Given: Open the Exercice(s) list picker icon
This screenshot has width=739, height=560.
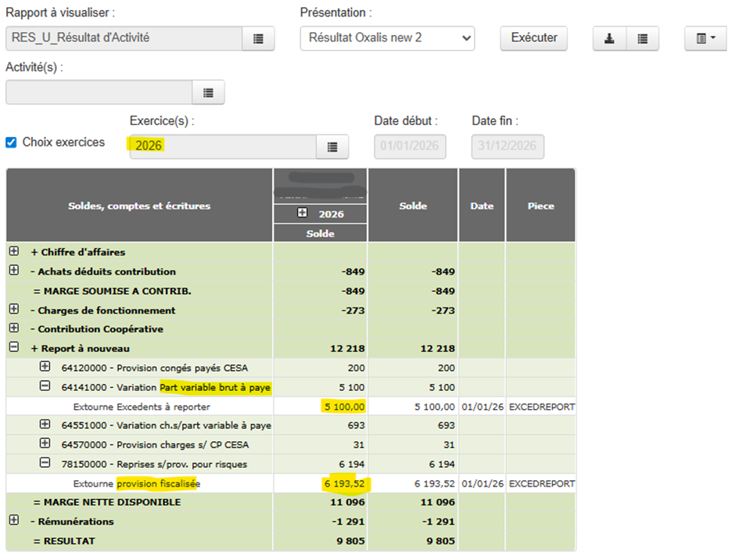Looking at the screenshot, I should [332, 146].
